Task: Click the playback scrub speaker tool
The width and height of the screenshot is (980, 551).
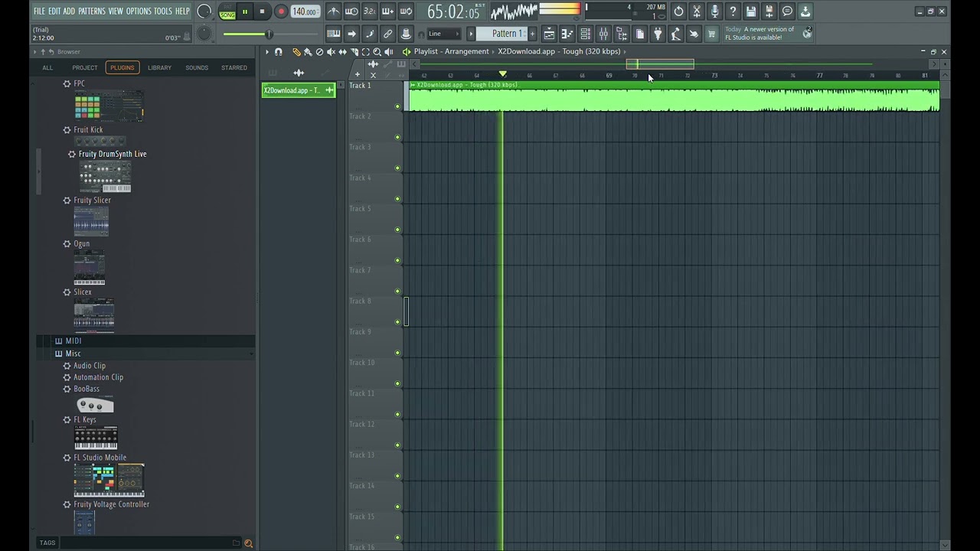Action: pos(389,52)
